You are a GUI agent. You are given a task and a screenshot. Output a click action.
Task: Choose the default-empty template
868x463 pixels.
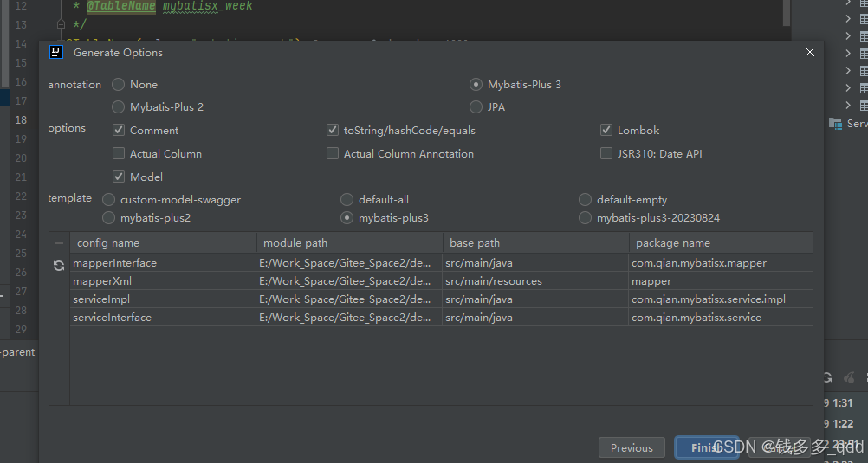click(585, 200)
